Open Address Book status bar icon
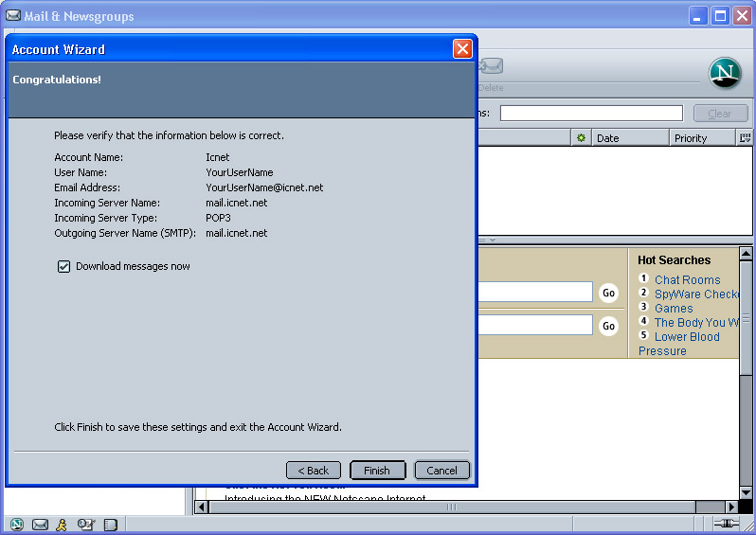The height and width of the screenshot is (535, 756). coord(111,525)
